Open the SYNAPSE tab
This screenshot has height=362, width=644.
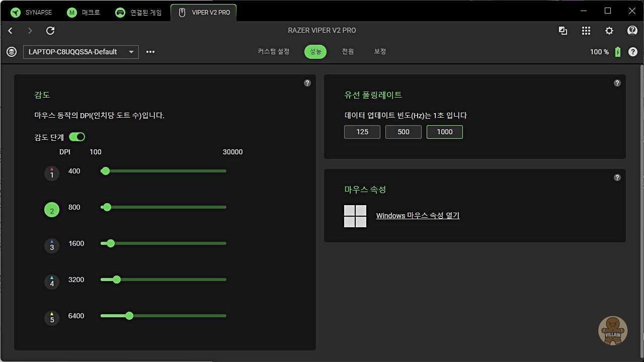point(31,13)
